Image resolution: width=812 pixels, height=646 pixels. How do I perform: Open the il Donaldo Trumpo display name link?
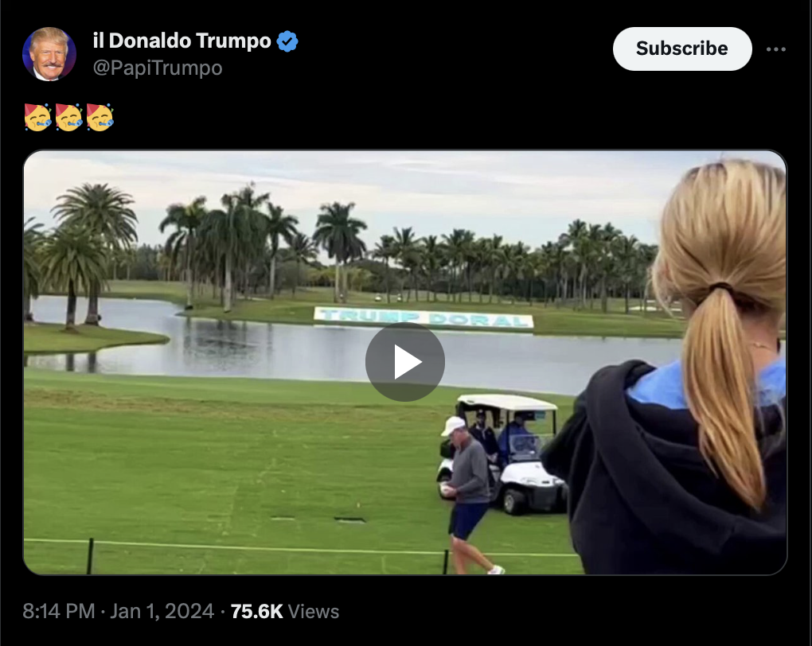click(x=182, y=41)
